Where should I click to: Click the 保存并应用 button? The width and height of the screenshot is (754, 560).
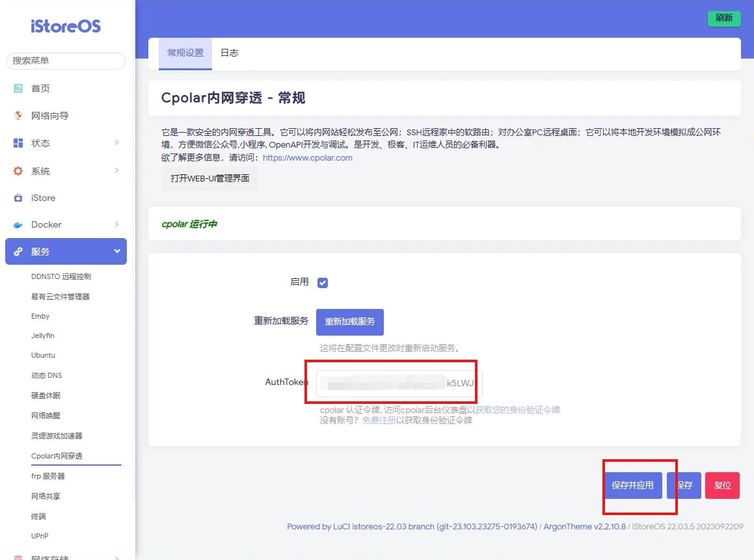tap(632, 485)
